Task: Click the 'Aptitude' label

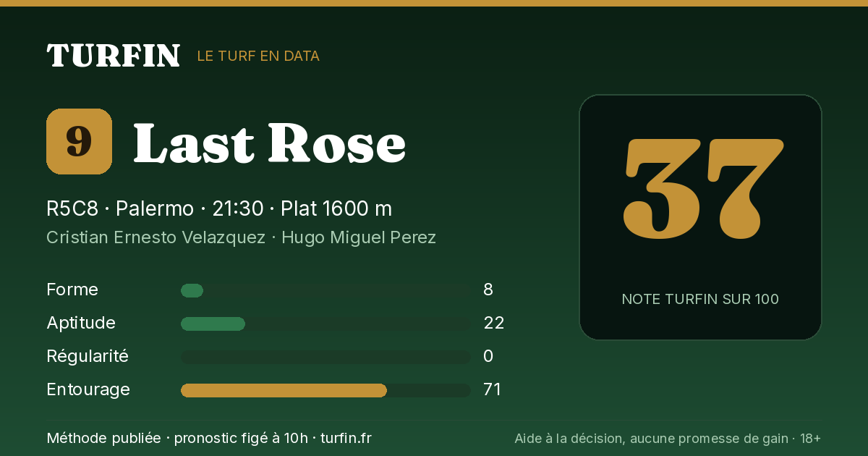Action: (81, 323)
